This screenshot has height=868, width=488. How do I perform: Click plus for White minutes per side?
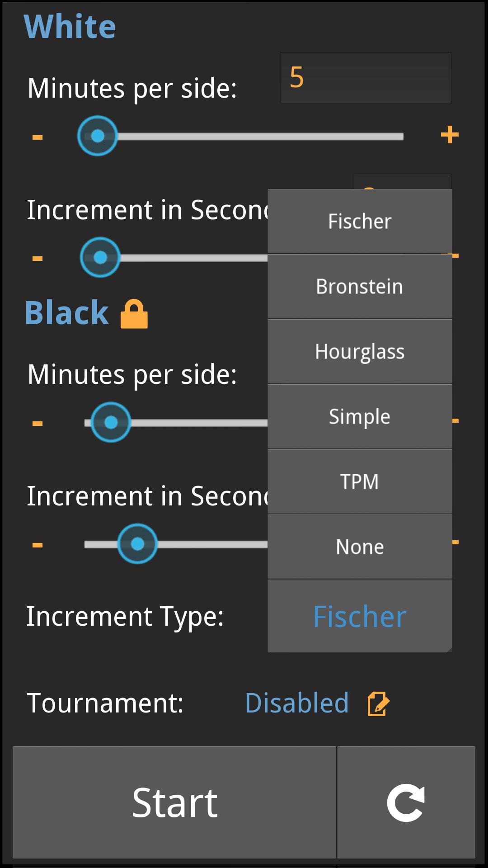[x=450, y=135]
